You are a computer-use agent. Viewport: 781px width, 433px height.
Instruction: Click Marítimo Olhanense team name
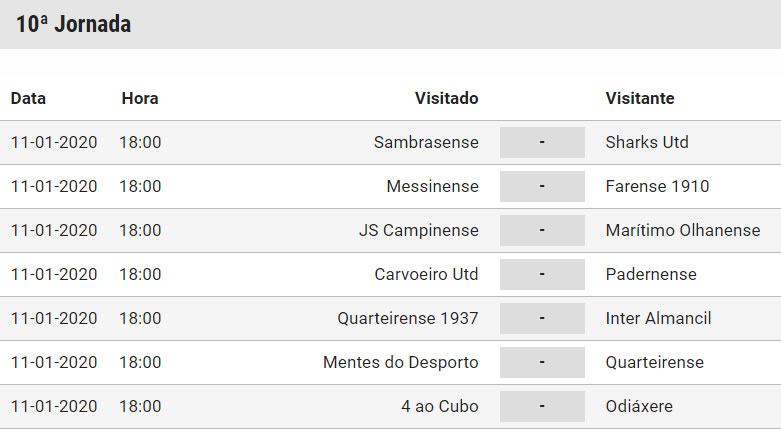point(683,230)
